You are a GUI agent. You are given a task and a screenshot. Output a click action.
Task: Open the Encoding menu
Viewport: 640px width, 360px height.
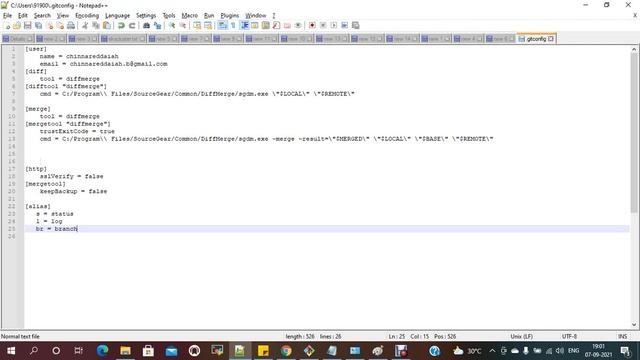(87, 16)
